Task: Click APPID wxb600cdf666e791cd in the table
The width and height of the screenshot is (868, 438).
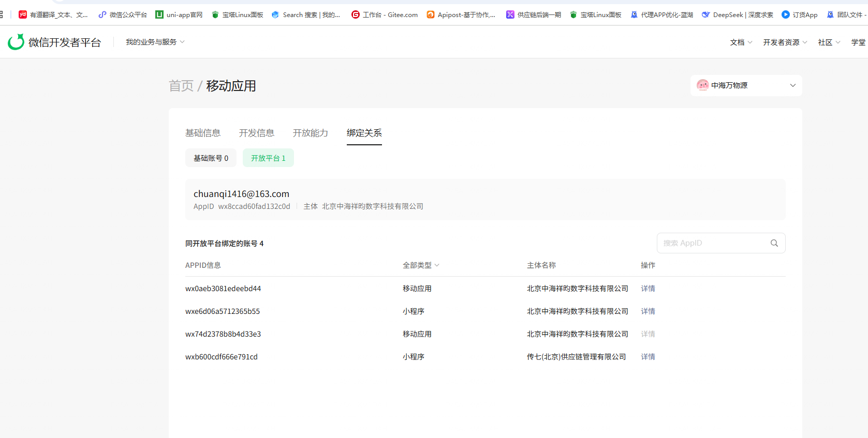Action: (222, 357)
